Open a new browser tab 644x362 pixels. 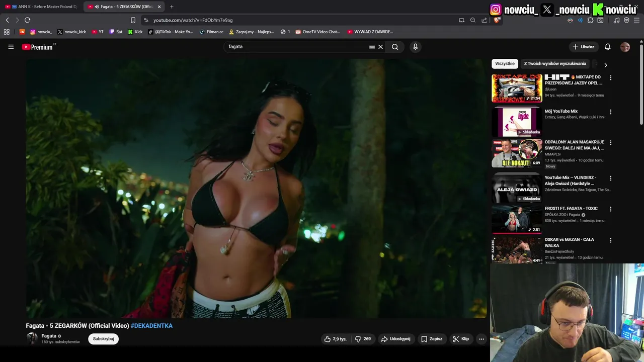[172, 7]
